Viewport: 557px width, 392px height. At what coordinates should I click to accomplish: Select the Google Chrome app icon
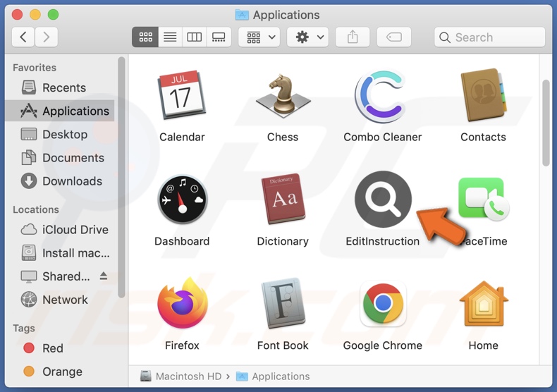click(x=383, y=304)
